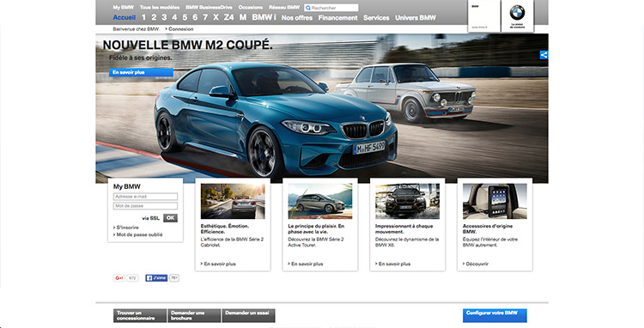Viewport: 644px width, 328px height.
Task: Click the S'inscrire link
Action: coord(126,228)
